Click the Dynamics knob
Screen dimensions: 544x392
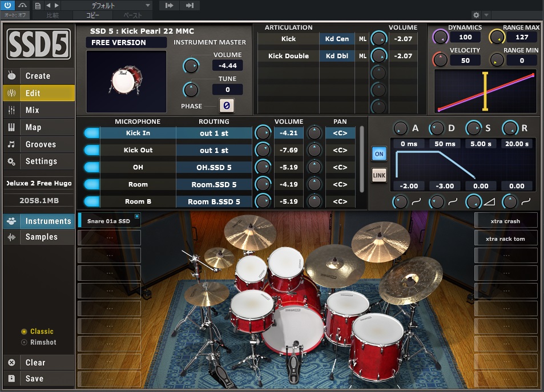pyautogui.click(x=440, y=37)
